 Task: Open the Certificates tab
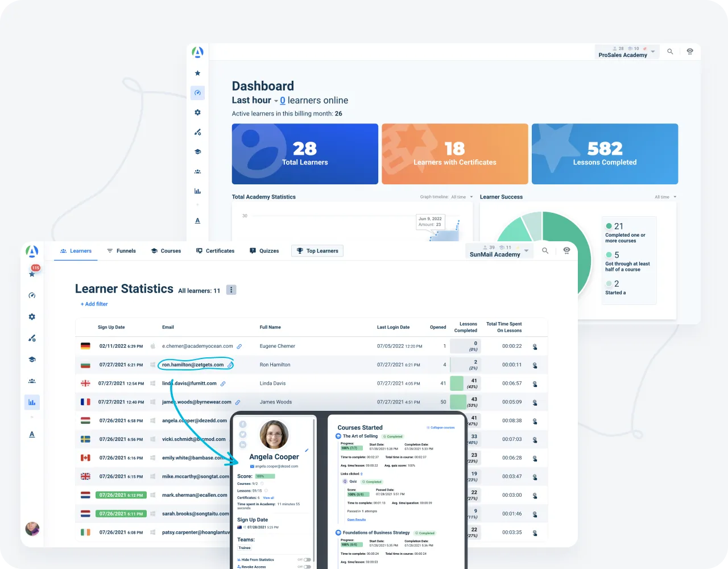coord(215,251)
